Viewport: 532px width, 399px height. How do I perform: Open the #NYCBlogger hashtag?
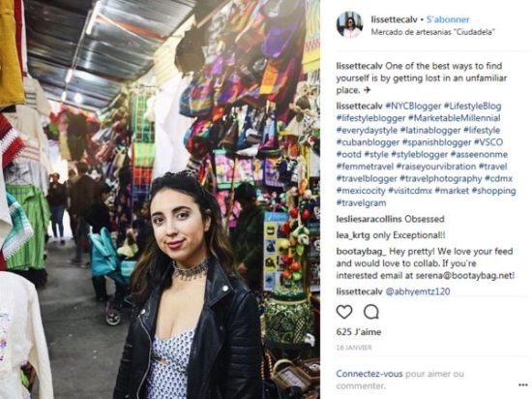click(x=413, y=106)
